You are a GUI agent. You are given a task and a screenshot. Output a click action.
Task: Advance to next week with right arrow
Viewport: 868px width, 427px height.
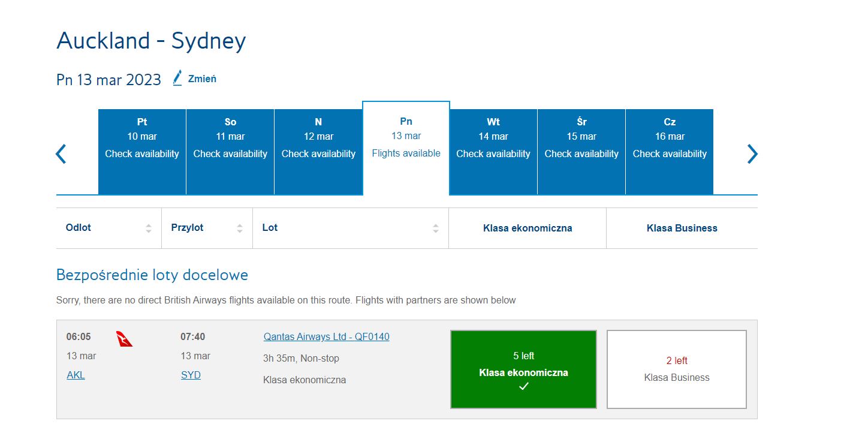(752, 154)
